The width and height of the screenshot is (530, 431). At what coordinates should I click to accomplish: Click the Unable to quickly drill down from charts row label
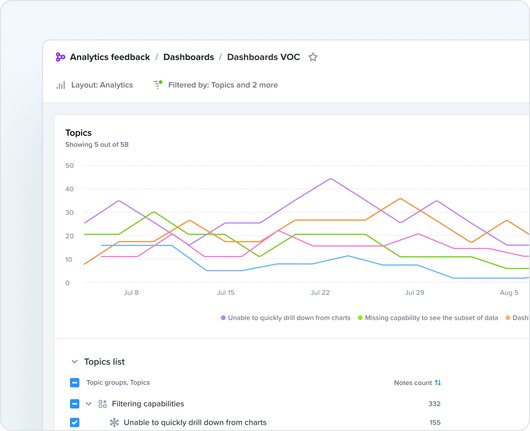point(195,422)
